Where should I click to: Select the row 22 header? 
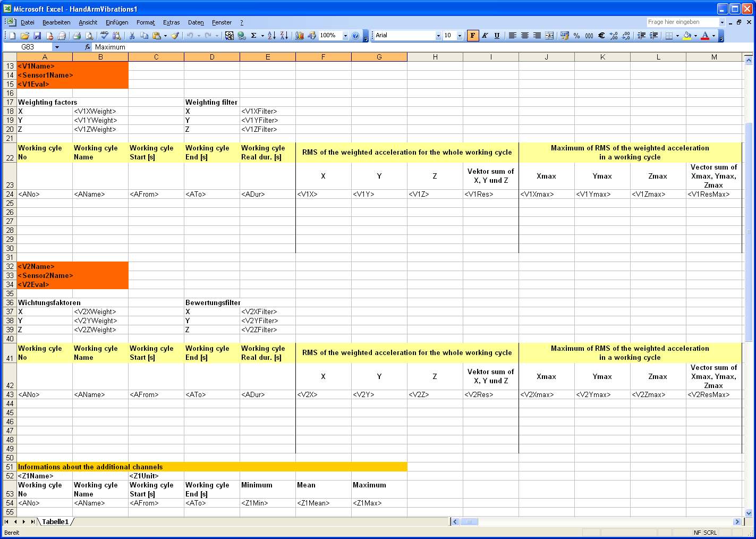(10, 158)
